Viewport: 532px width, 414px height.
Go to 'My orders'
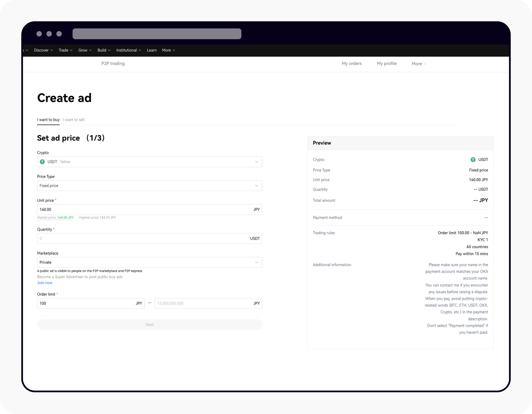(x=351, y=64)
